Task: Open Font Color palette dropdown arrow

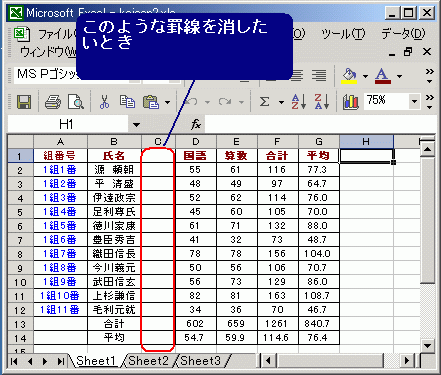Action: pyautogui.click(x=399, y=76)
